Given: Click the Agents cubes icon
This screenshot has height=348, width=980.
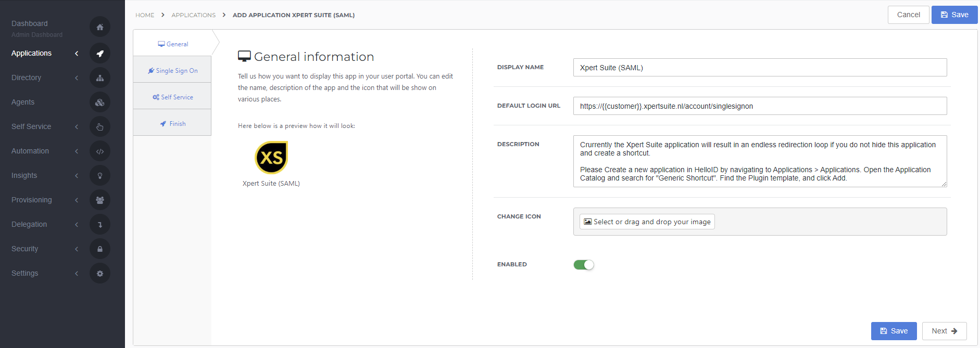Looking at the screenshot, I should tap(99, 102).
